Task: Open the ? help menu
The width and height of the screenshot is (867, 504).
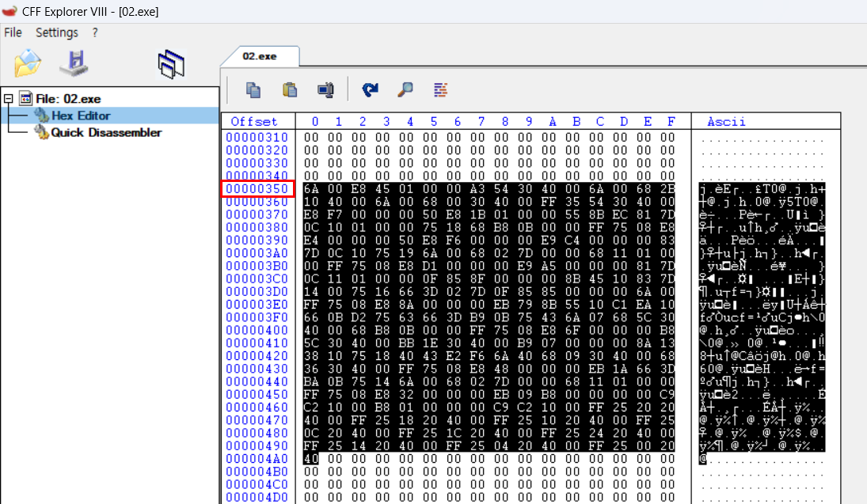Action: [x=95, y=32]
